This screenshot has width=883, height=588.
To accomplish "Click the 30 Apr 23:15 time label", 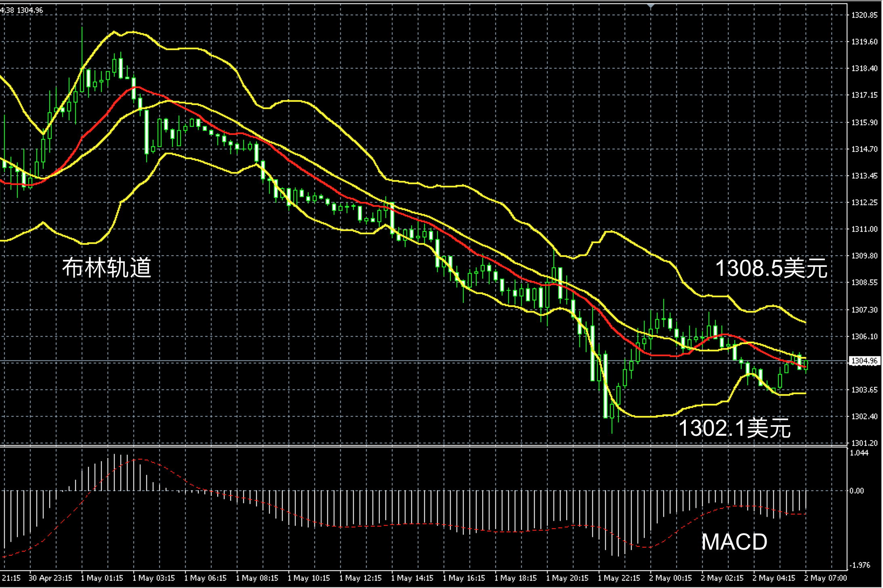I will tap(50, 578).
